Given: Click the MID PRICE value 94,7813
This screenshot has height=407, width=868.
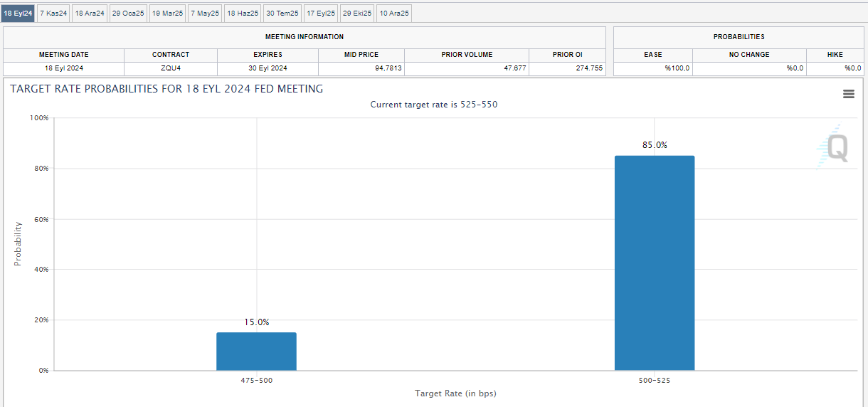Looking at the screenshot, I should (x=361, y=68).
